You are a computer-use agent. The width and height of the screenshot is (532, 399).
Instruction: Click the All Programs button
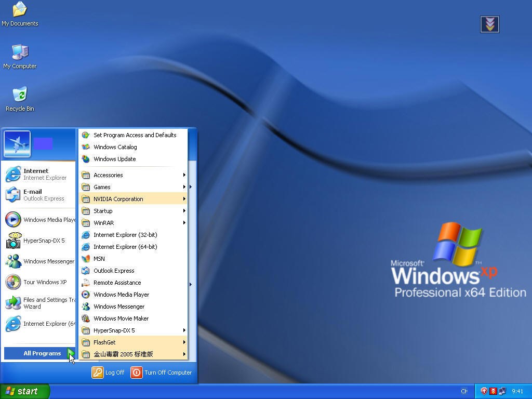39,353
